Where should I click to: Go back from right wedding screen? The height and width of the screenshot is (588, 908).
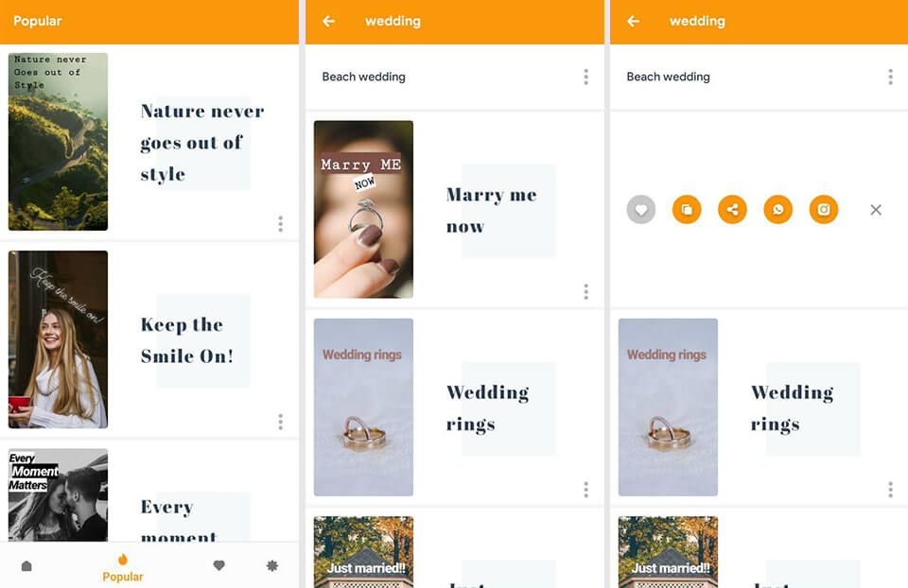(634, 22)
